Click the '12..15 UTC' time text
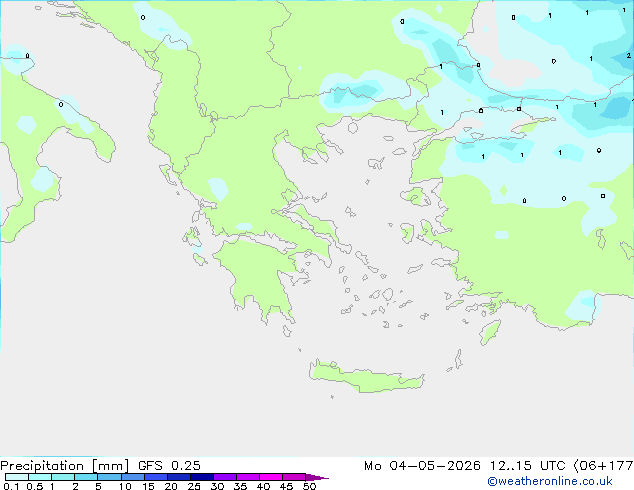The width and height of the screenshot is (634, 490). (528, 466)
